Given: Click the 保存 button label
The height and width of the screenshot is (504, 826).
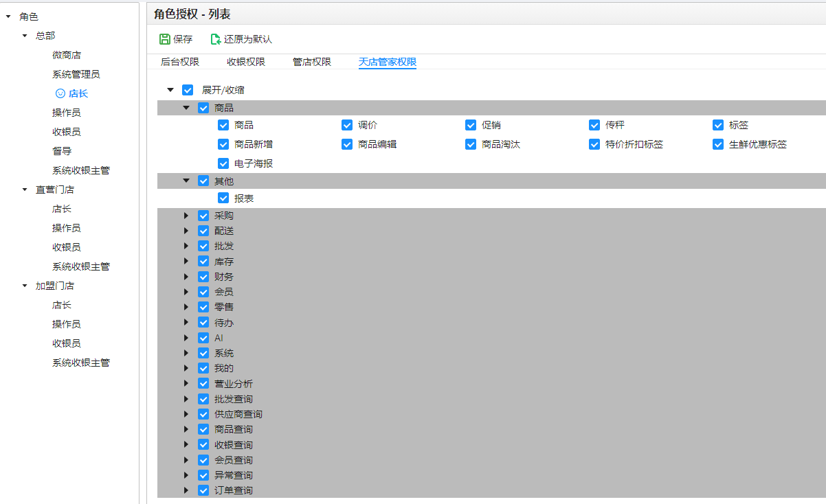Looking at the screenshot, I should [183, 39].
